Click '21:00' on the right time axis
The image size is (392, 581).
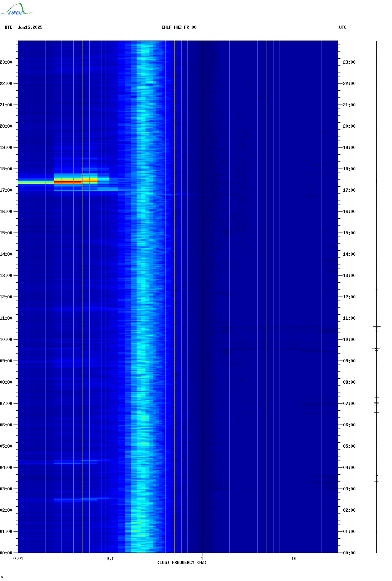pos(349,105)
